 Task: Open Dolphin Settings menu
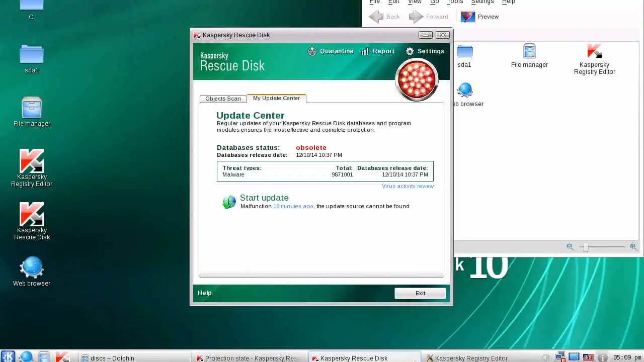[482, 2]
